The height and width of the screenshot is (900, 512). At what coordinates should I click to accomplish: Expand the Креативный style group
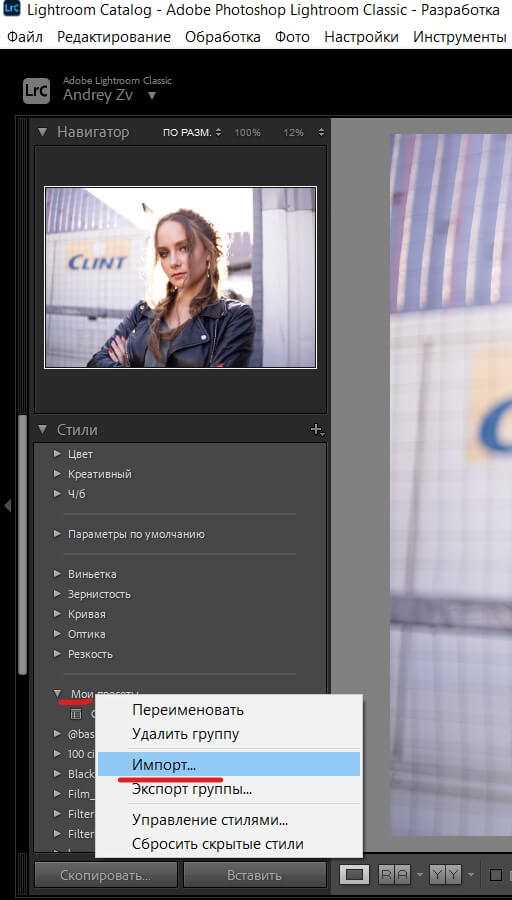(57, 474)
